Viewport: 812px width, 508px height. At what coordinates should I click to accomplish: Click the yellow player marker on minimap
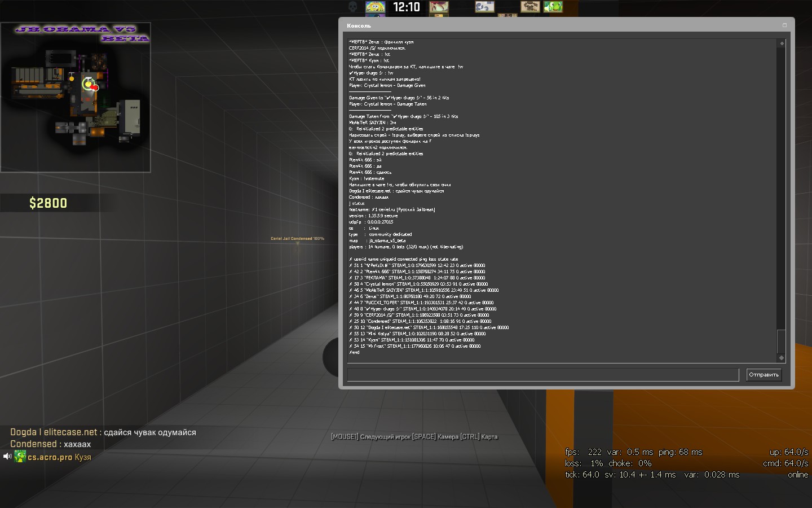[x=87, y=84]
